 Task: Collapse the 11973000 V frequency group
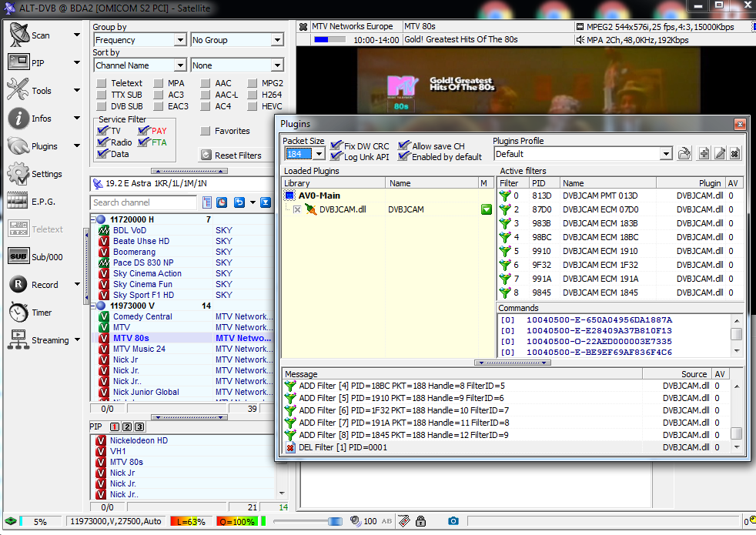[x=93, y=306]
